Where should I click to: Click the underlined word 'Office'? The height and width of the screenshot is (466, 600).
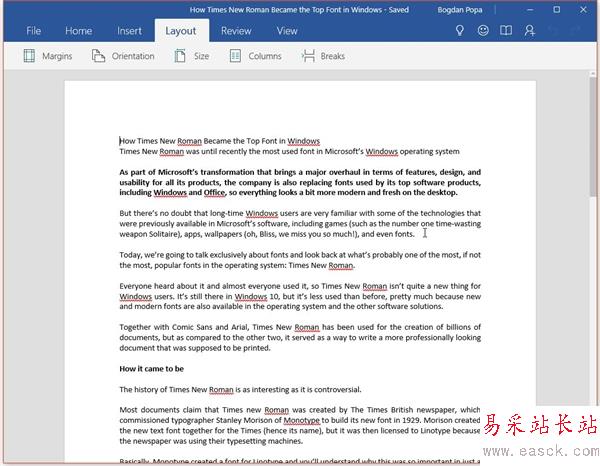pyautogui.click(x=214, y=192)
